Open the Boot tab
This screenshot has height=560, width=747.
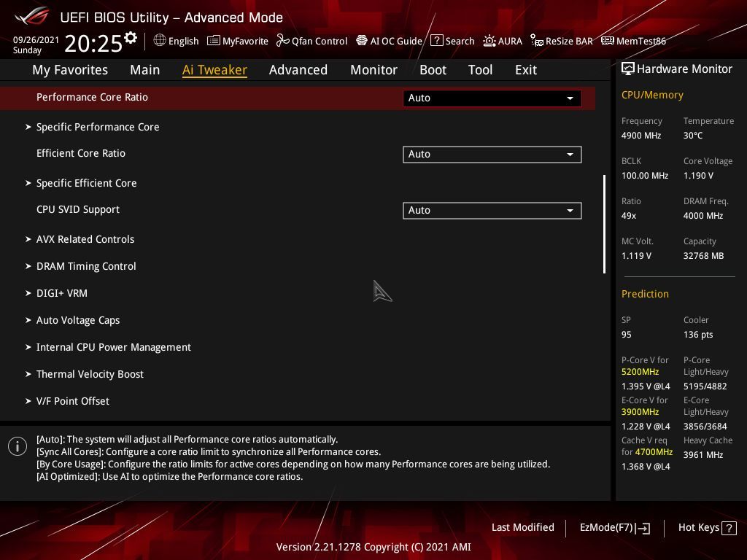tap(433, 70)
